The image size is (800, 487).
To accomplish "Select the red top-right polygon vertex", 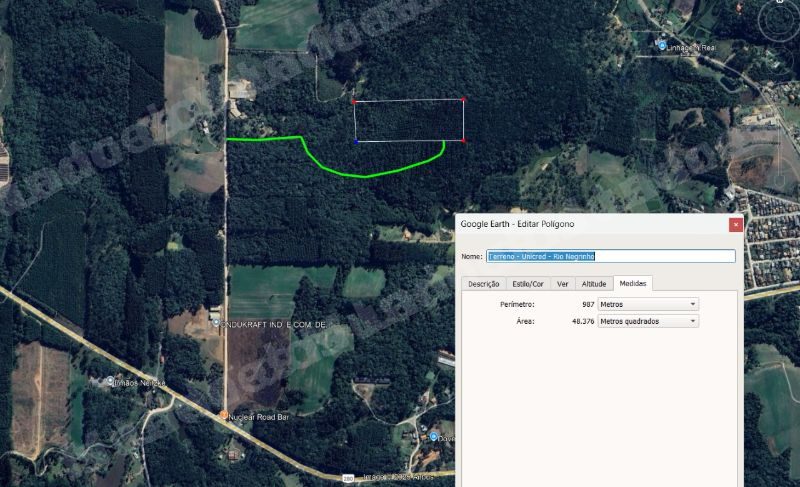I will 463,99.
